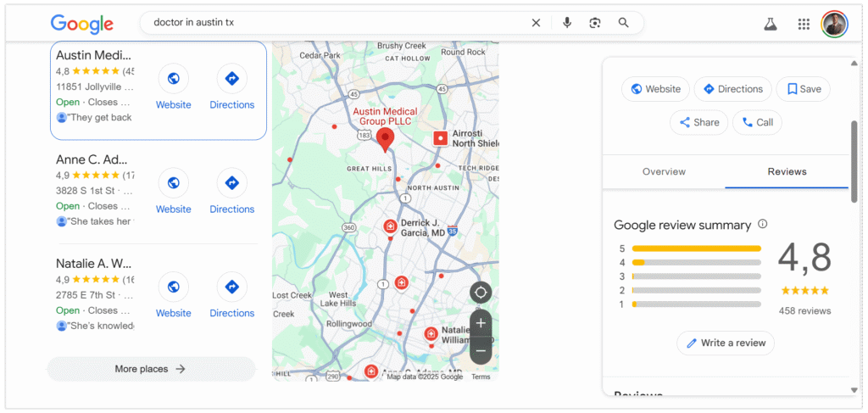
Task: Open Google apps grid
Action: coord(804,24)
